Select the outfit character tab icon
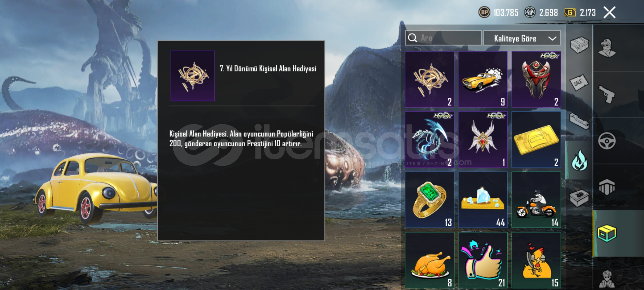This screenshot has width=644, height=290. (607, 48)
